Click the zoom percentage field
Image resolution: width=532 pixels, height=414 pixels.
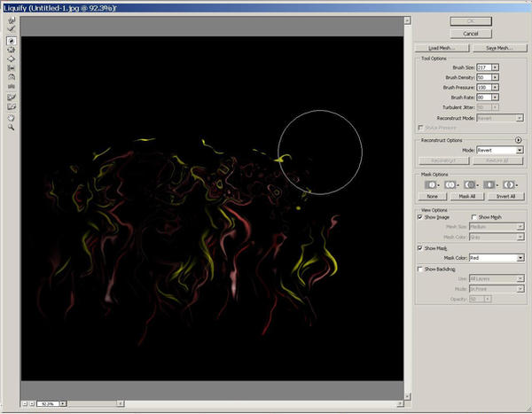[x=48, y=404]
